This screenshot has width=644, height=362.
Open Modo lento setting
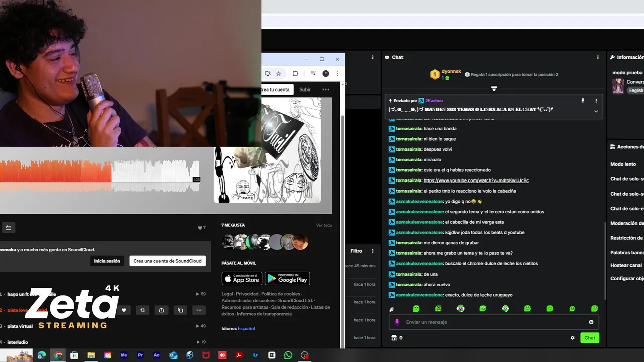pos(623,164)
